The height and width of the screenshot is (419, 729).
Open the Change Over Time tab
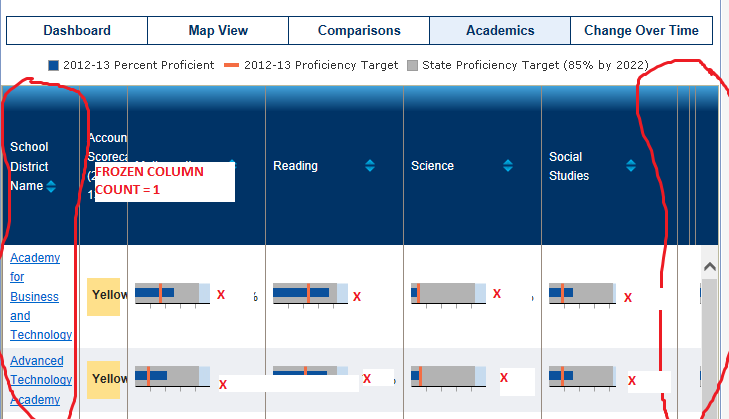641,31
